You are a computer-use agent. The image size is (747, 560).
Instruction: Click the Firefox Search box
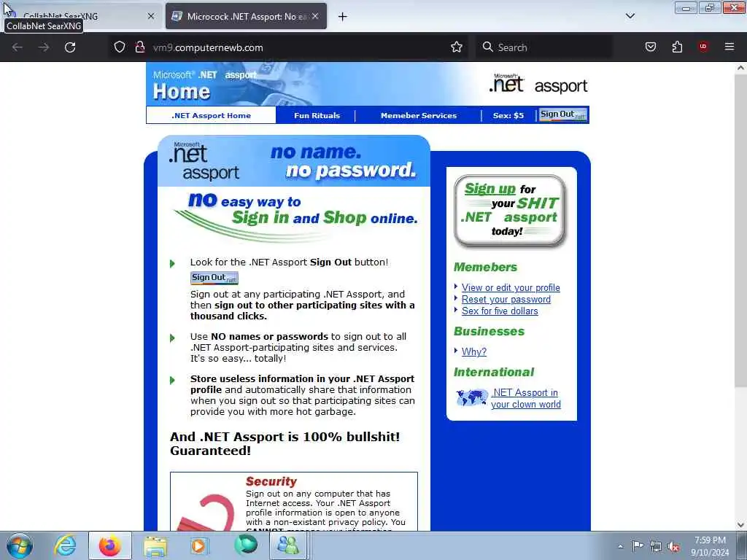pyautogui.click(x=544, y=47)
